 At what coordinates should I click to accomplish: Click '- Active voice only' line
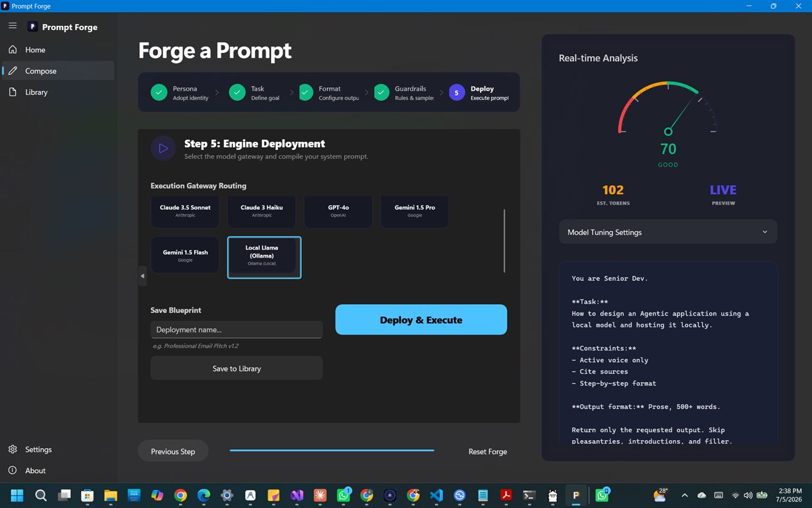[x=609, y=360]
